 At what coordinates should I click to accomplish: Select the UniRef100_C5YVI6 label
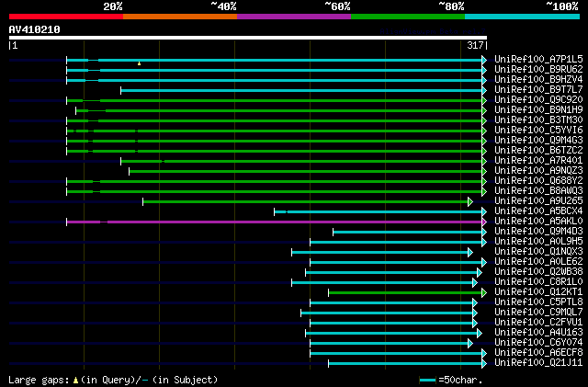pyautogui.click(x=538, y=131)
